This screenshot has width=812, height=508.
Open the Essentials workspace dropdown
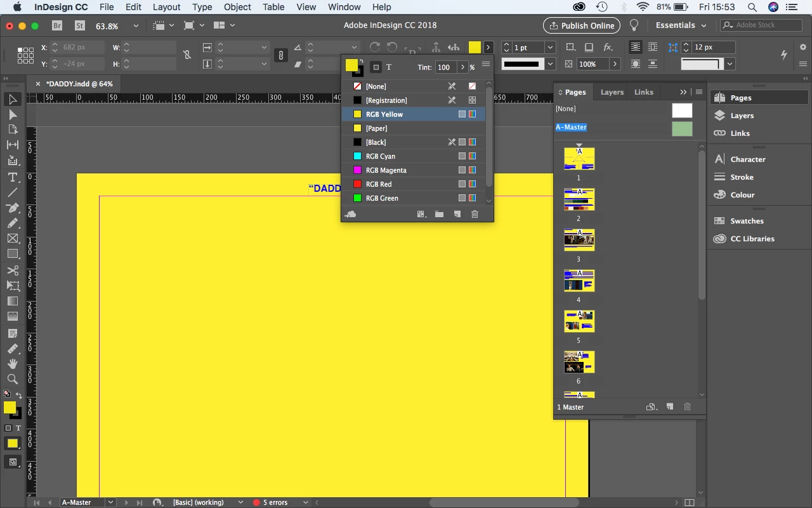pyautogui.click(x=681, y=25)
